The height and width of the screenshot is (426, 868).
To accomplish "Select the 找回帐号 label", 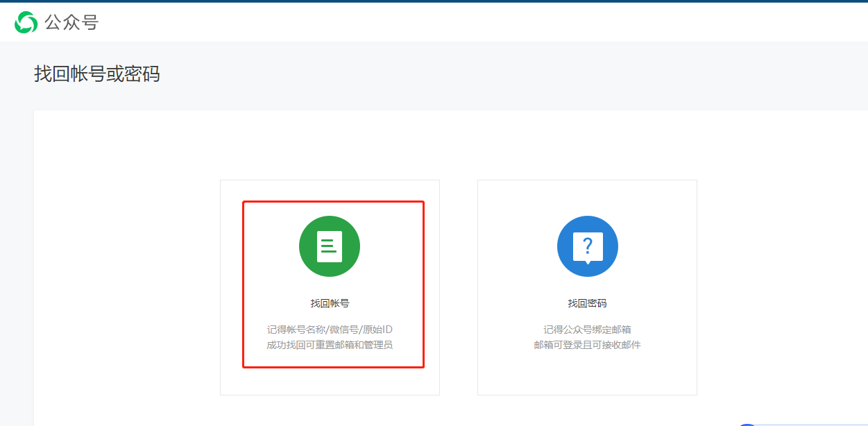I will click(x=330, y=303).
